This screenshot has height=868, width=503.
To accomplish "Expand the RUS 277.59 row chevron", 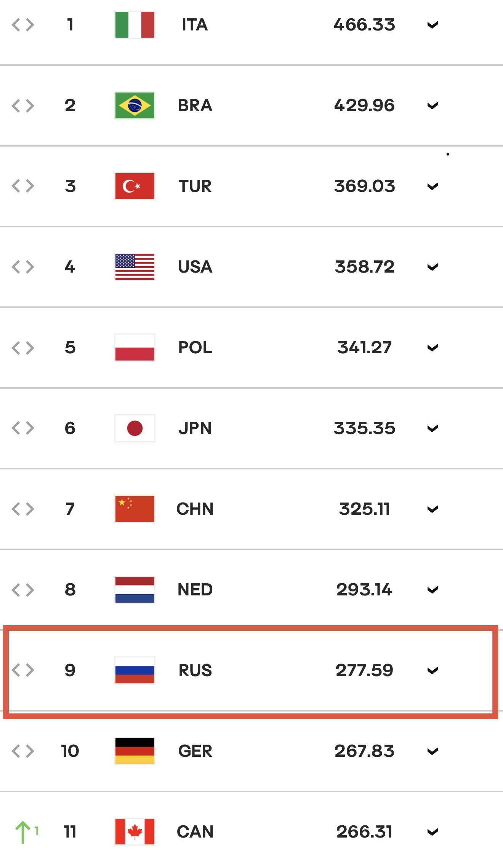I will pyautogui.click(x=433, y=671).
